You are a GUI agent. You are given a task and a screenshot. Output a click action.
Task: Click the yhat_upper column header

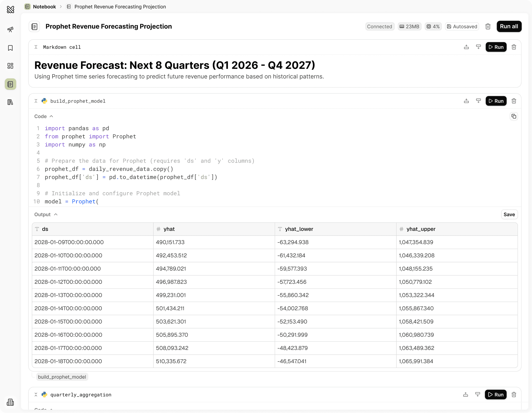point(421,229)
